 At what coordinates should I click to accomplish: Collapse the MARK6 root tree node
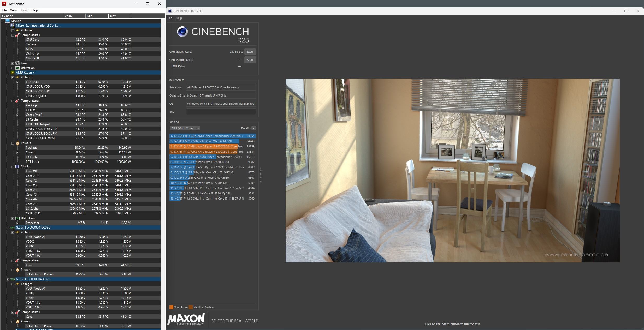click(x=3, y=21)
